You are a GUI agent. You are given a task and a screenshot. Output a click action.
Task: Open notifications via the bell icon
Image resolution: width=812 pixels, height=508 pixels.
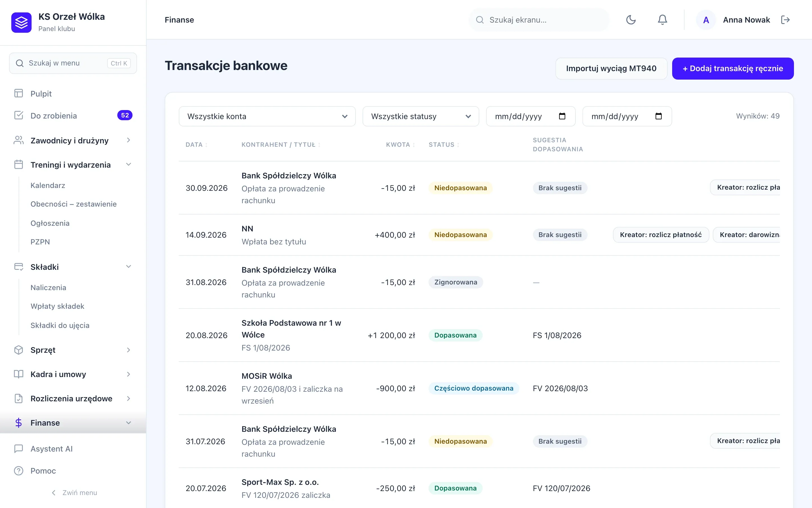662,20
